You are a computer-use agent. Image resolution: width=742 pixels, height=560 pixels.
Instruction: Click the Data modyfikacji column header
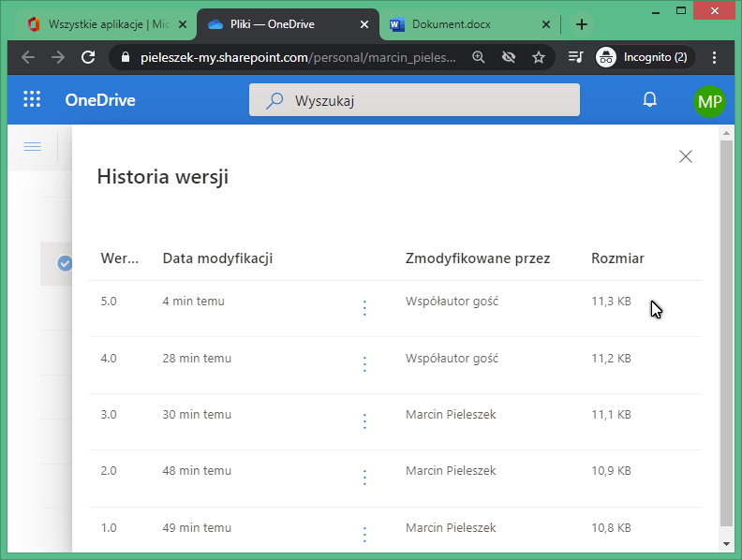tap(217, 258)
